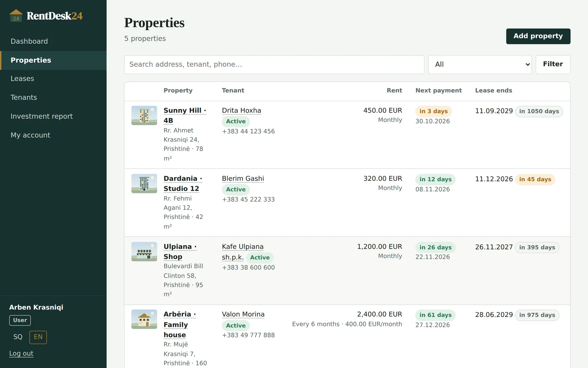Open tenant Valon Morina
This screenshot has height=368, width=588.
(243, 314)
